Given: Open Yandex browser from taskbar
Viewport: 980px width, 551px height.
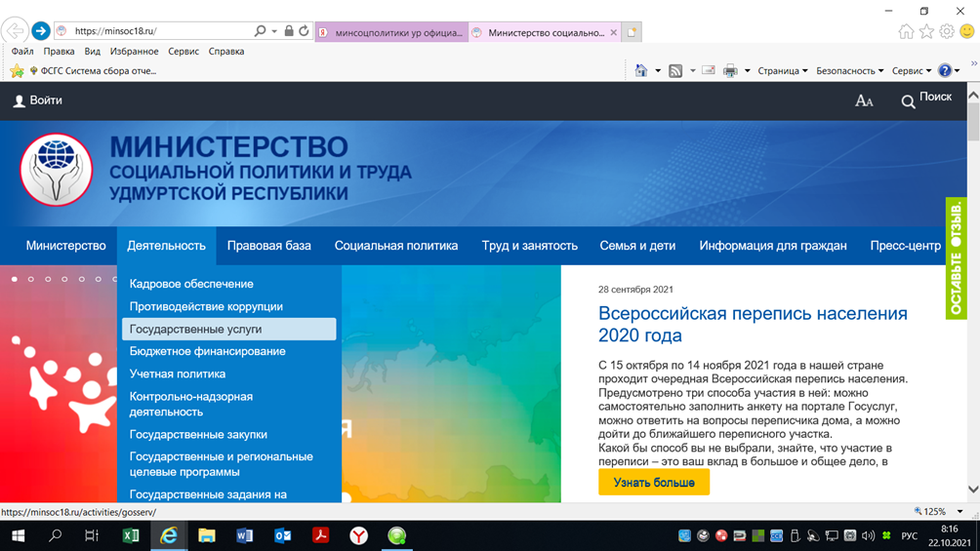Looking at the screenshot, I should tap(359, 535).
